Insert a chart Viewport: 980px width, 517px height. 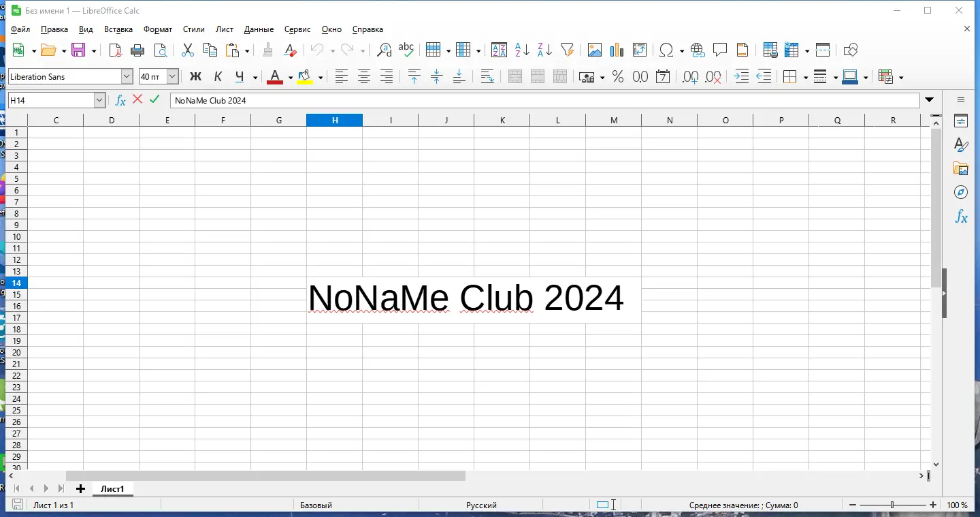click(x=617, y=50)
